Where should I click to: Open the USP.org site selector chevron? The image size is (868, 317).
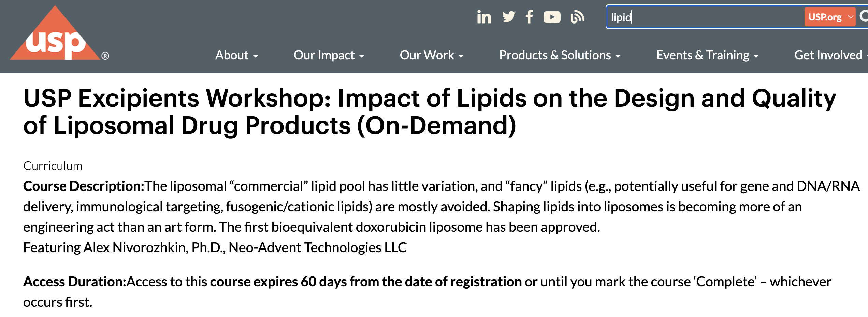[851, 17]
